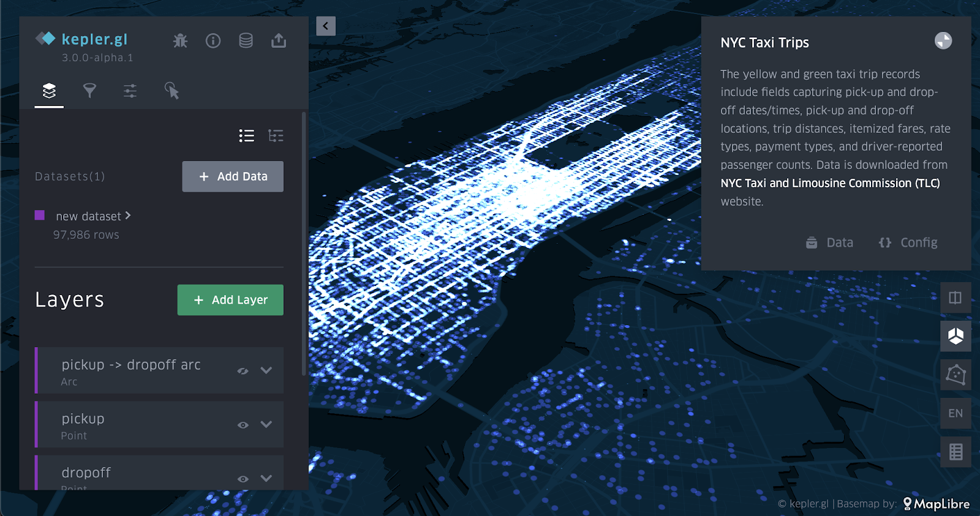
Task: Open the Interactions settings tab
Action: [x=130, y=91]
